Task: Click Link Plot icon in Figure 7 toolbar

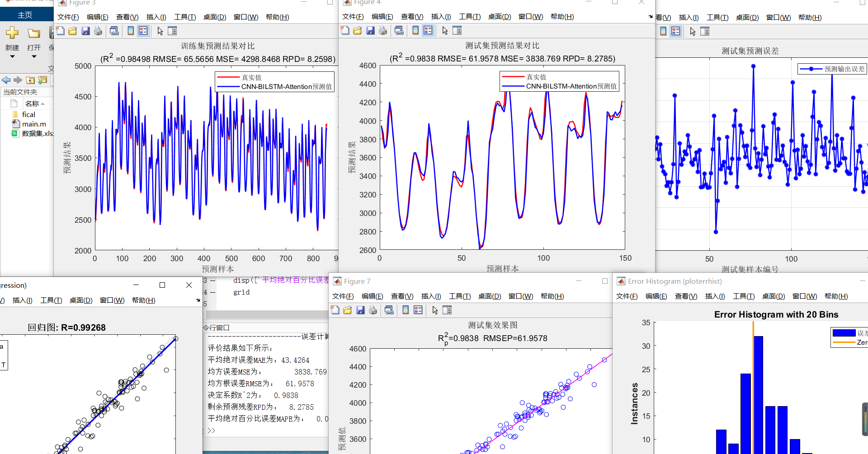Action: (x=389, y=310)
